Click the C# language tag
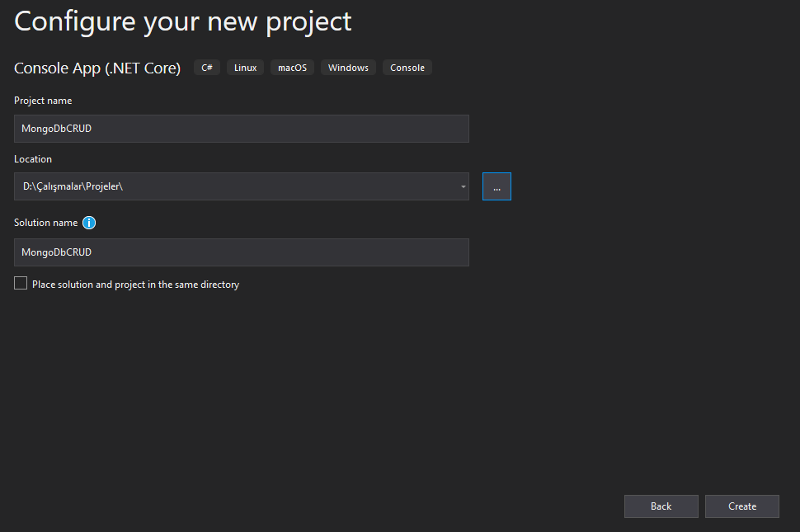Screen dimensions: 800x532 click(x=207, y=68)
